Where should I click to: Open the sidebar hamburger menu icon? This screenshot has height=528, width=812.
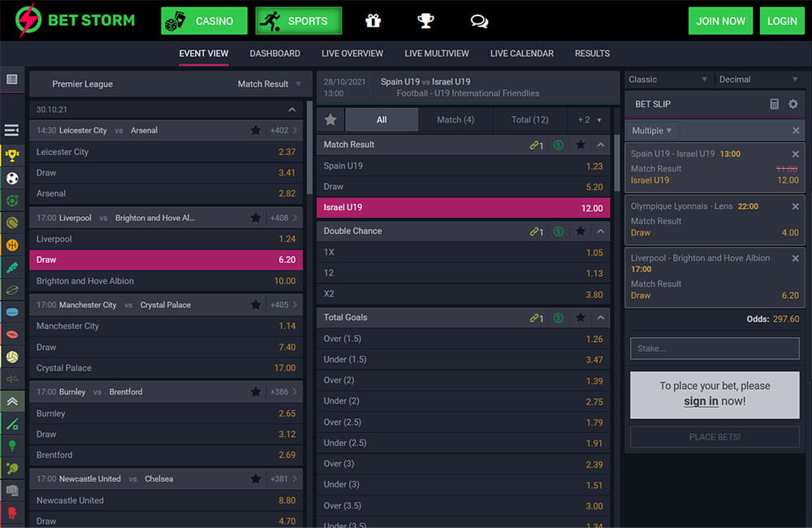(12, 130)
